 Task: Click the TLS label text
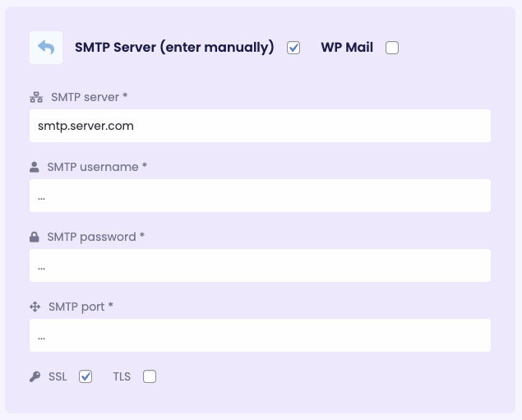pos(122,376)
